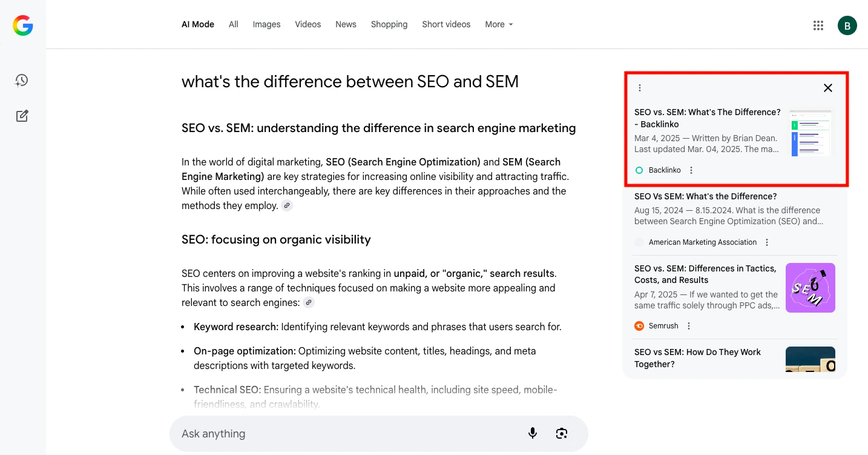Open SEO Vs SEM American Marketing Association result
This screenshot has width=868, height=455.
coord(705,196)
